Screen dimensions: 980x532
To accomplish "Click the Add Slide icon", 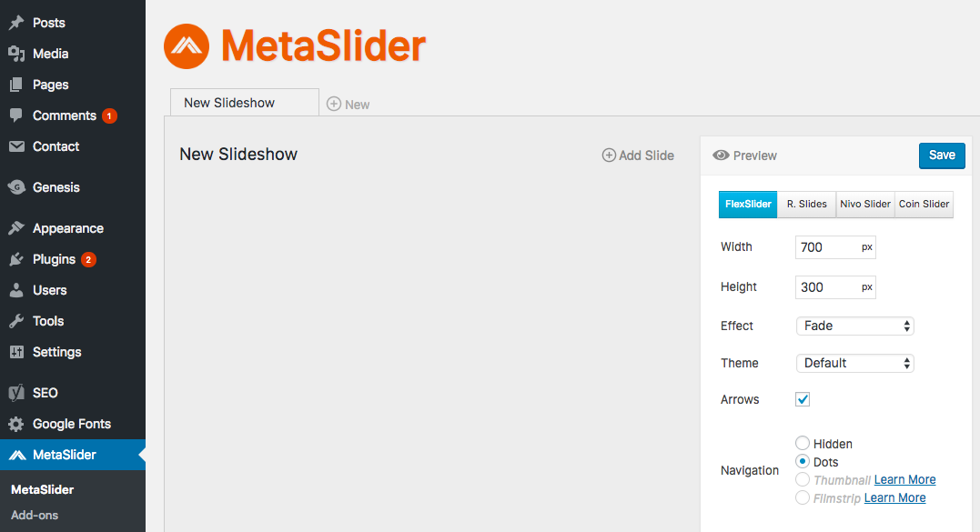I will (608, 156).
